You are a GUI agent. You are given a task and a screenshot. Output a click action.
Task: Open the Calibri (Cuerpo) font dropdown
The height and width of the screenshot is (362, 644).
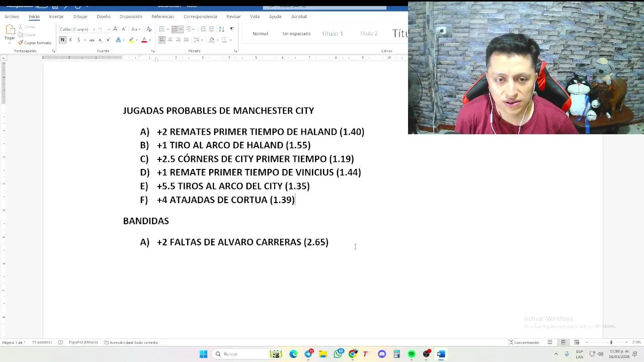pos(94,29)
